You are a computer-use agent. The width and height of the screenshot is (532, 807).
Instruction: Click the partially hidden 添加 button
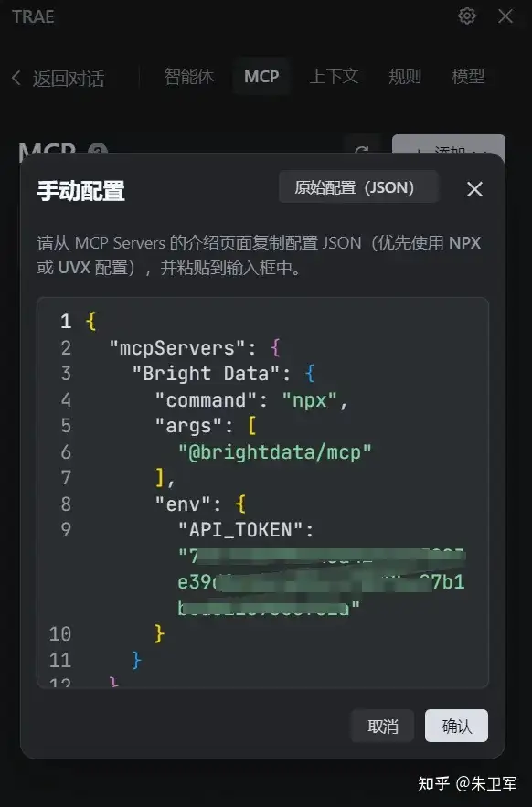pyautogui.click(x=449, y=145)
